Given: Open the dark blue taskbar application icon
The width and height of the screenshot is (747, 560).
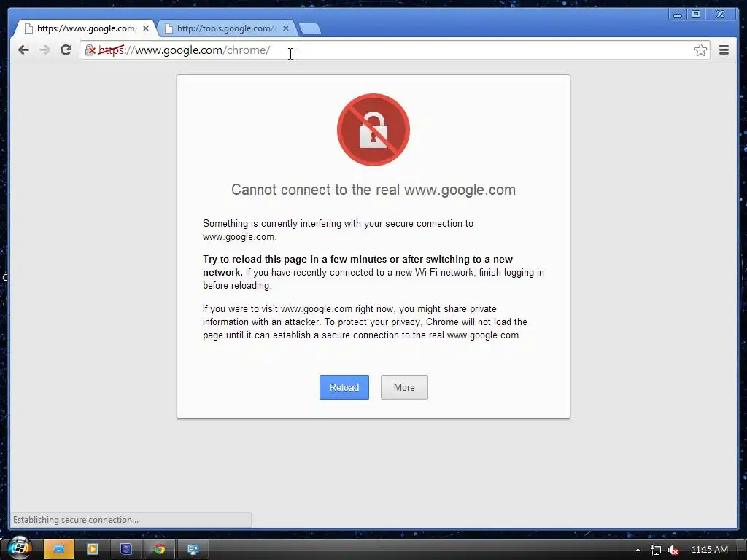Looking at the screenshot, I should click(125, 549).
